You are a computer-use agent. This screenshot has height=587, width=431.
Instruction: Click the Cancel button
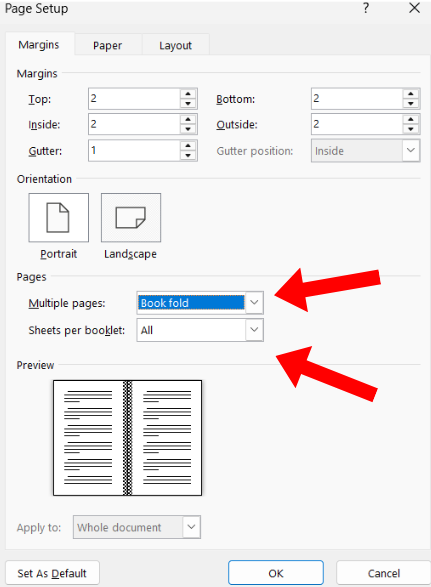point(383,573)
